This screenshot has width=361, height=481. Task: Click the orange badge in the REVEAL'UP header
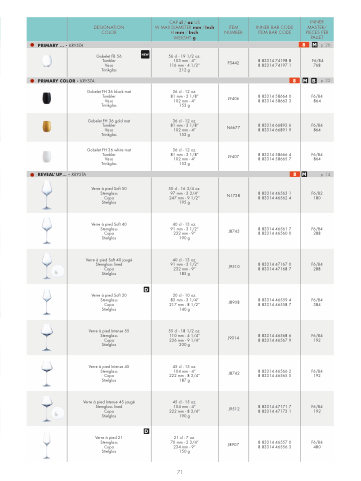tap(295, 174)
